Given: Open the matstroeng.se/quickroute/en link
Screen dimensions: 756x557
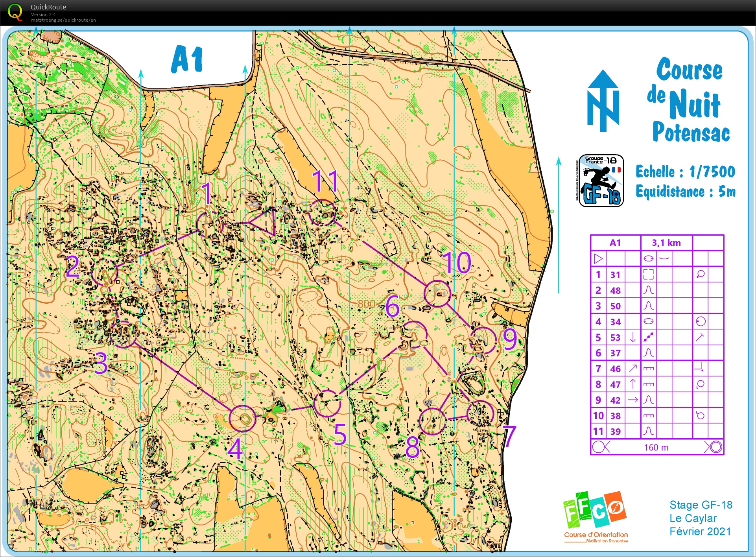Looking at the screenshot, I should pos(63,20).
